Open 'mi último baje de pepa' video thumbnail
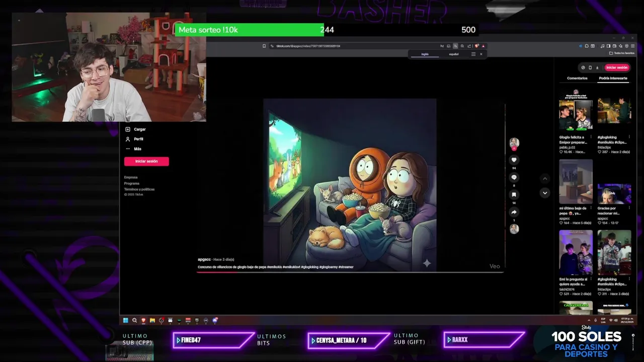The width and height of the screenshot is (644, 362). click(x=576, y=182)
